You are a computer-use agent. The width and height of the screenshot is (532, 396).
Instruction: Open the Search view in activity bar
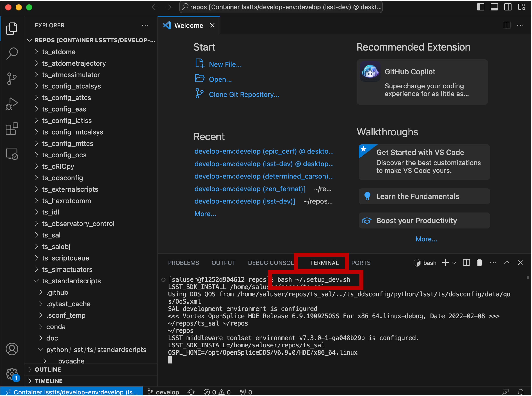click(x=12, y=53)
